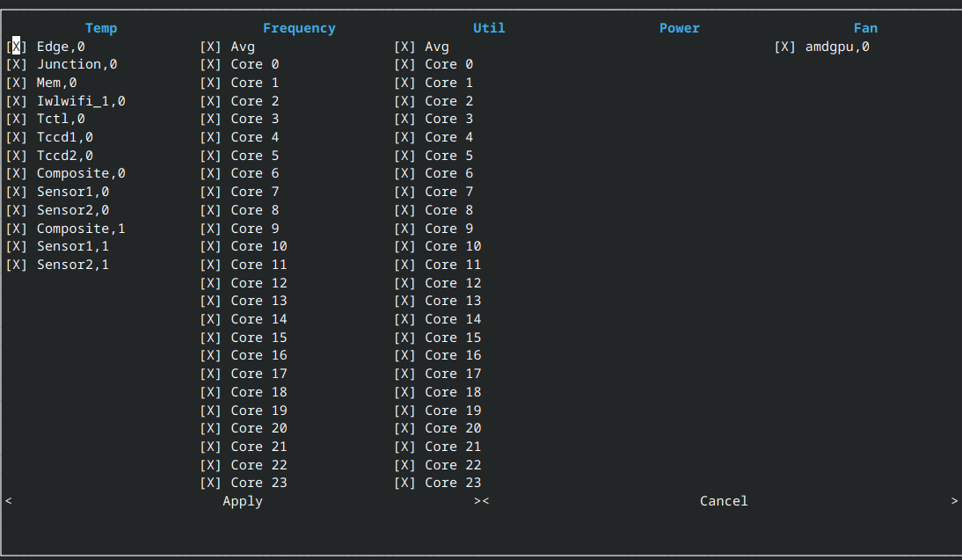Toggle Util Core 2 checkbox
The height and width of the screenshot is (560, 962).
404,101
